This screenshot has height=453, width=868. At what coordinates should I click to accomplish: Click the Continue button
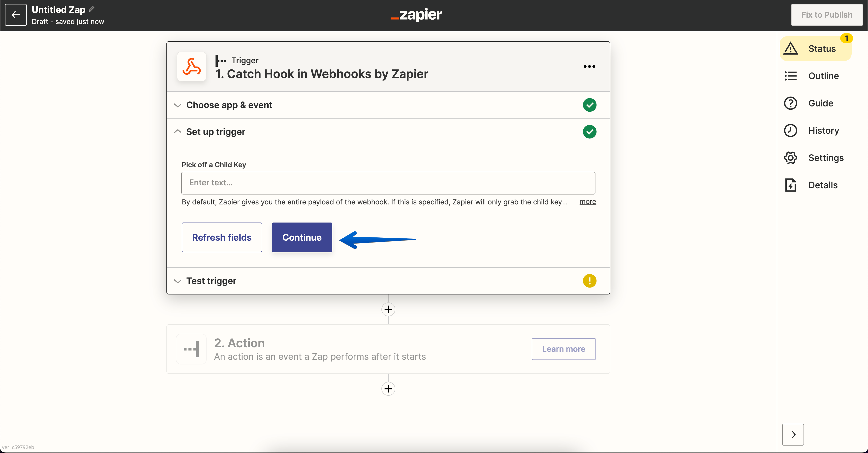click(302, 237)
